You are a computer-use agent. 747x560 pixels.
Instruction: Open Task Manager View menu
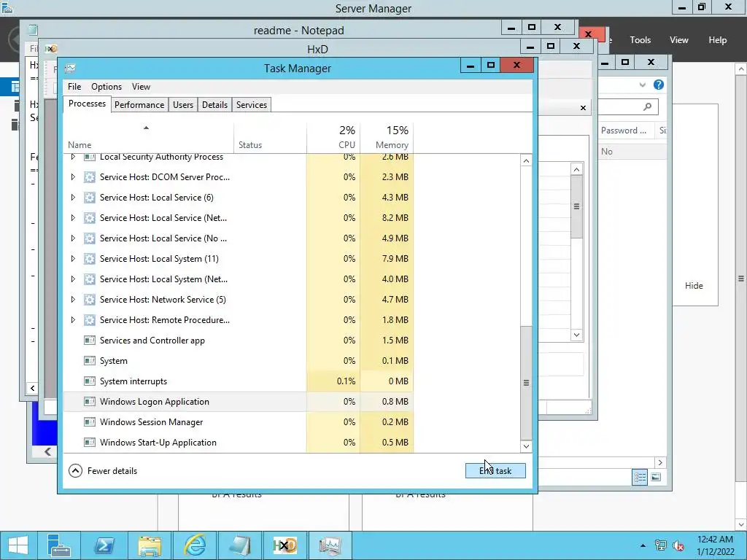point(141,87)
